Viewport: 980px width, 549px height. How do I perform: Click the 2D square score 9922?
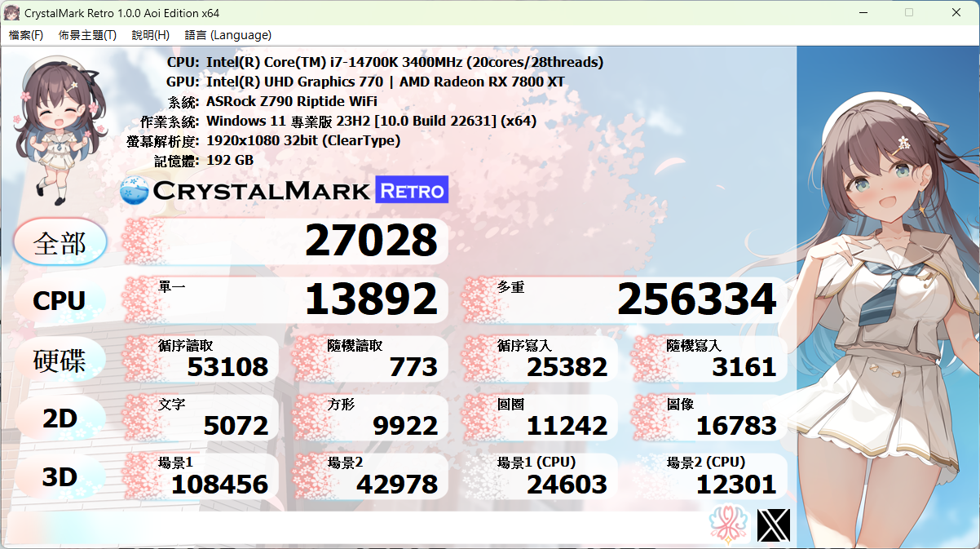coord(405,425)
